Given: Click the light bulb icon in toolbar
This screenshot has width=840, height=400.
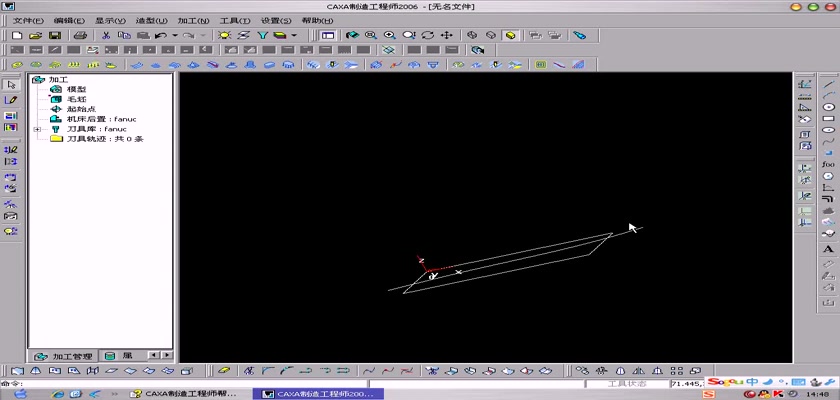Looking at the screenshot, I should tap(224, 35).
